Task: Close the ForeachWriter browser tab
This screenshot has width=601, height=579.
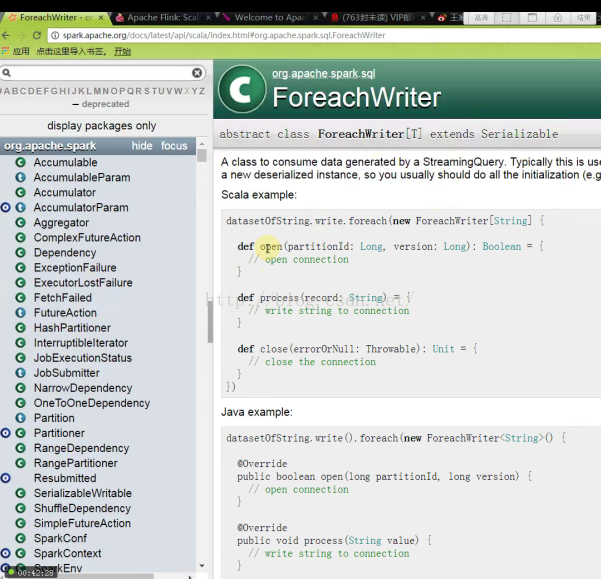Action: [101, 18]
